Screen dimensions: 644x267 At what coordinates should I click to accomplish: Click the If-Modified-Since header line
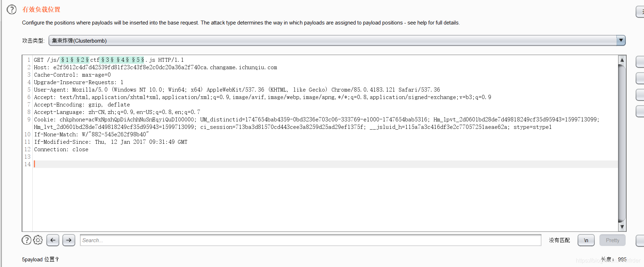[x=111, y=142]
